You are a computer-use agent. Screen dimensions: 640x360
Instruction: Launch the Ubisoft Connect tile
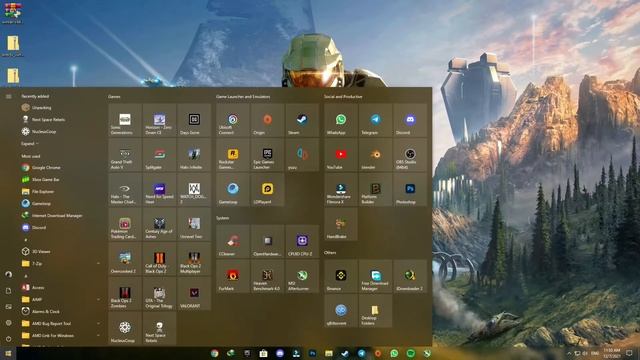[x=233, y=120]
